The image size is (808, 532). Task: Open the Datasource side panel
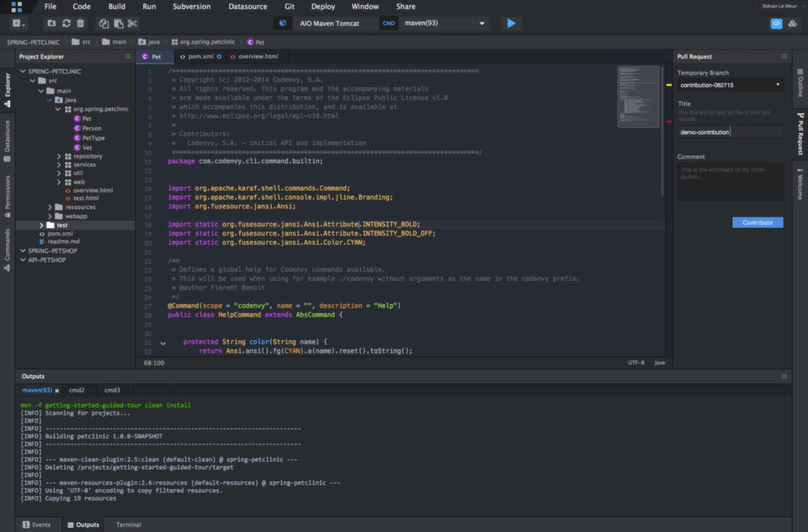(x=8, y=141)
